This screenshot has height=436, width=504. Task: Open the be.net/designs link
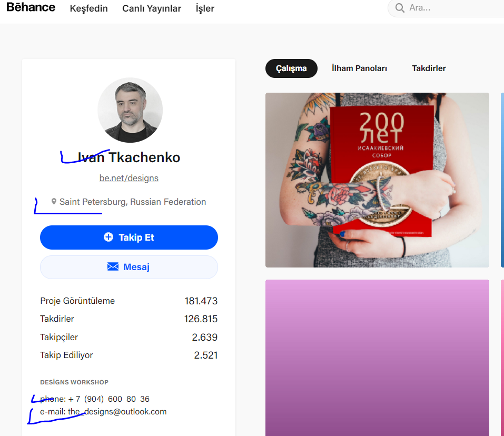point(129,178)
